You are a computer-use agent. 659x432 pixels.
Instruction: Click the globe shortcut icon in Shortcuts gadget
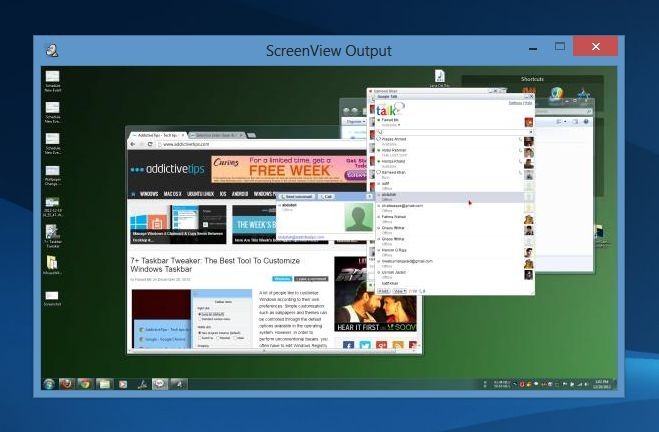(x=557, y=93)
